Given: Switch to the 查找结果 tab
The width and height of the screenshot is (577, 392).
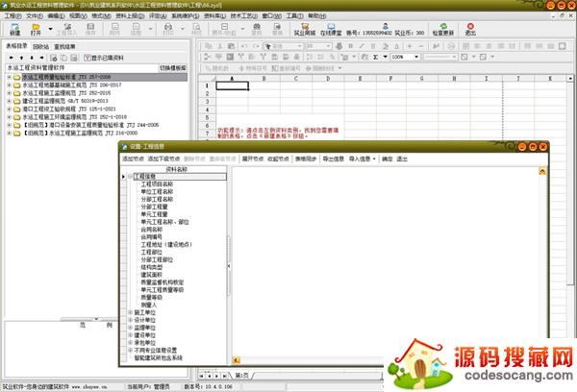Looking at the screenshot, I should click(64, 47).
